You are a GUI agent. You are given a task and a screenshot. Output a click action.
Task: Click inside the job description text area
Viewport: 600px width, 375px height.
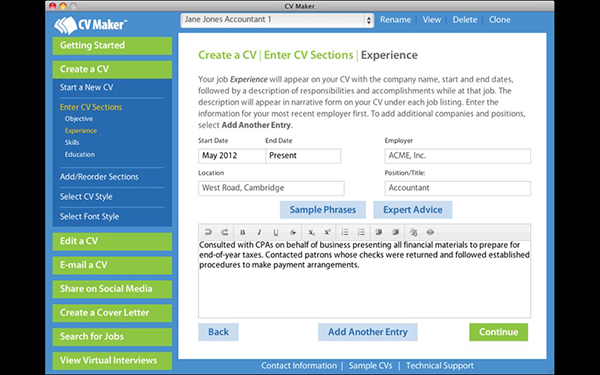(x=364, y=279)
